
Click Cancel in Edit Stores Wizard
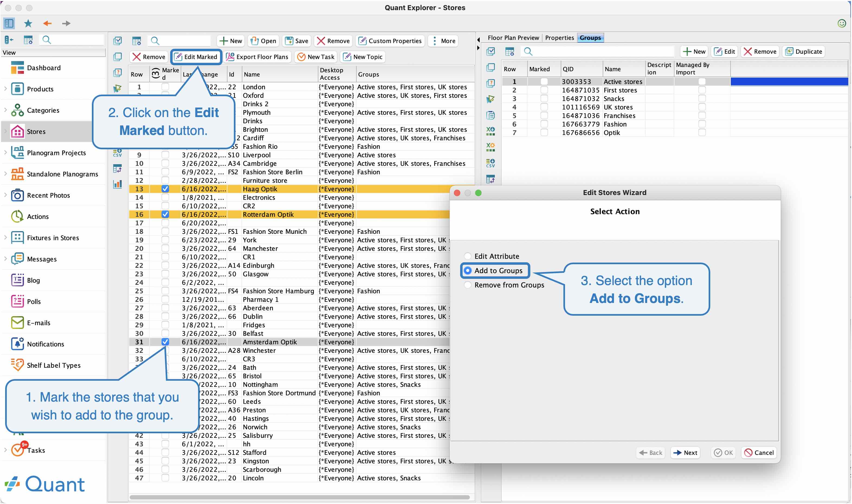coord(759,452)
